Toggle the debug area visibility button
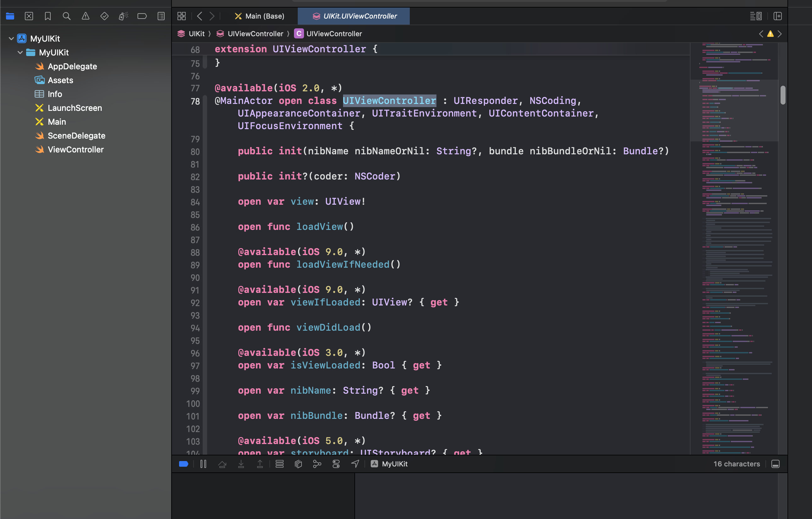812x519 pixels. point(775,464)
